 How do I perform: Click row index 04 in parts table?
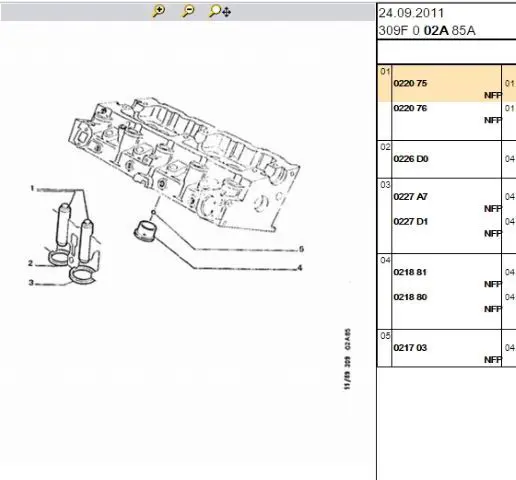(x=385, y=260)
